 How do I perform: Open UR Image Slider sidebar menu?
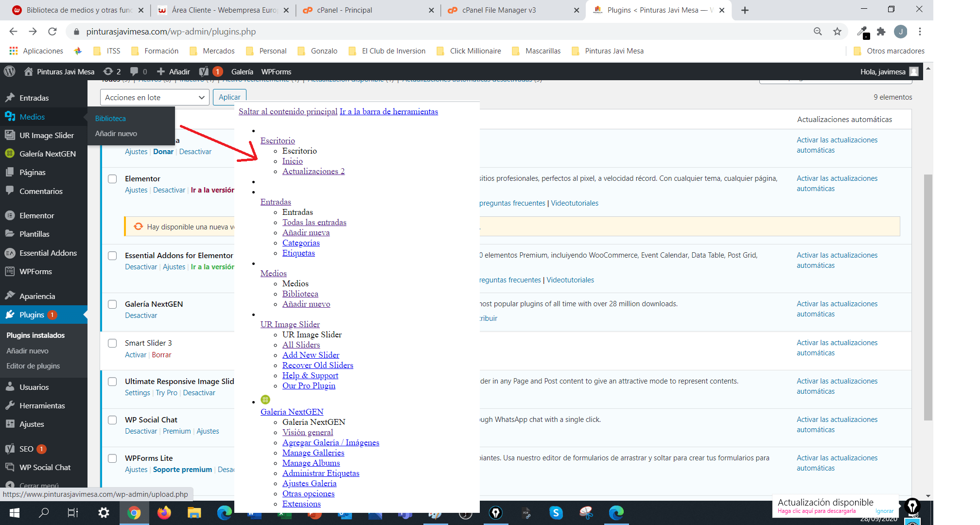point(46,135)
